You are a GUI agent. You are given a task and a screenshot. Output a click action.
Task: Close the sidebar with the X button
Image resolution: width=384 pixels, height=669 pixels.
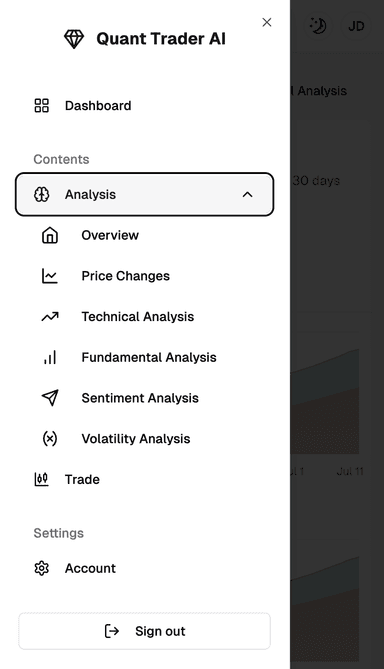pyautogui.click(x=267, y=22)
